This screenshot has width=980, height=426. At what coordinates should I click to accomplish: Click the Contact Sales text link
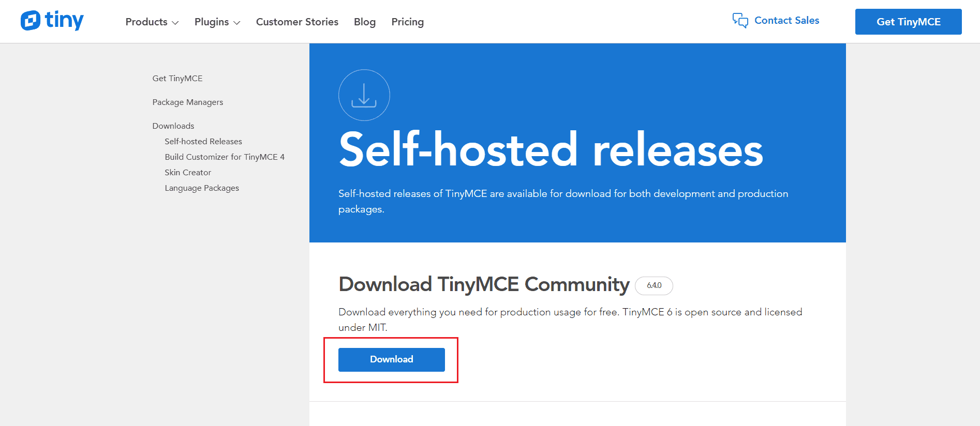pyautogui.click(x=786, y=21)
